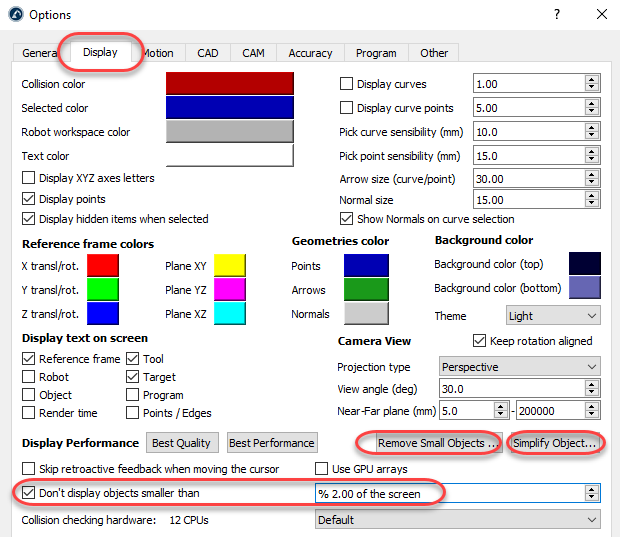The width and height of the screenshot is (620, 537).
Task: Pick the Plane XY yellow color swatch
Action: point(230,266)
